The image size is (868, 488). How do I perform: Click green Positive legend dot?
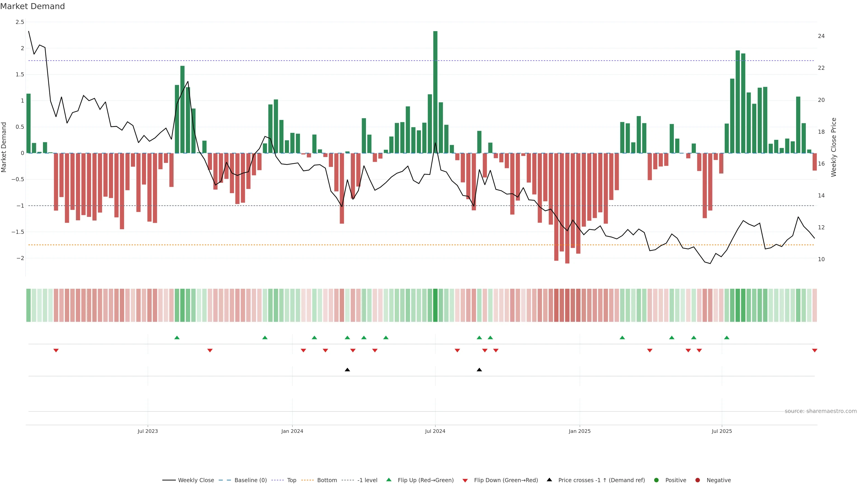pos(656,480)
